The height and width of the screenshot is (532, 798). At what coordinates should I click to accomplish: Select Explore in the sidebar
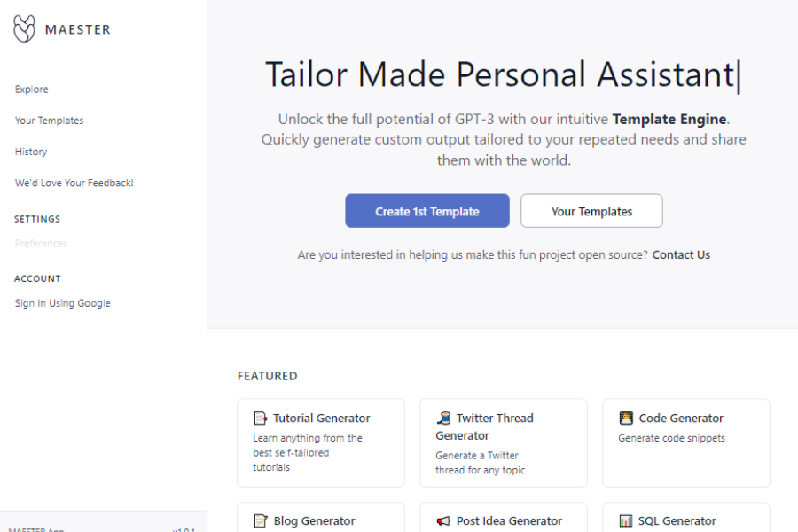(31, 89)
